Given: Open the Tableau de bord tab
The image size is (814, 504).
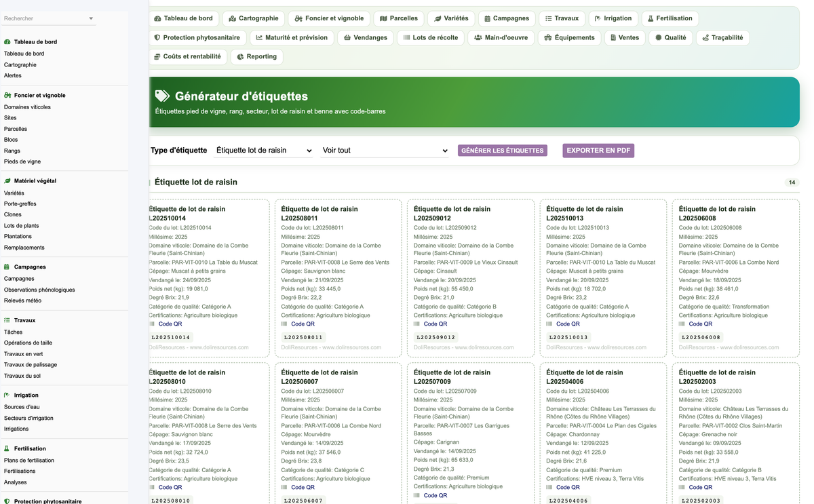Looking at the screenshot, I should [x=183, y=18].
